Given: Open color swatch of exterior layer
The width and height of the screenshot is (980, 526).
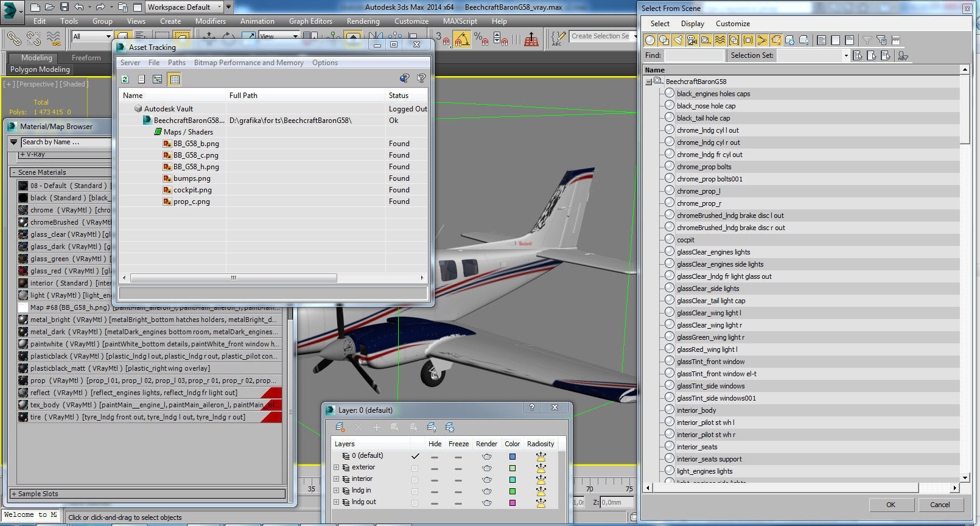Looking at the screenshot, I should pyautogui.click(x=512, y=468).
